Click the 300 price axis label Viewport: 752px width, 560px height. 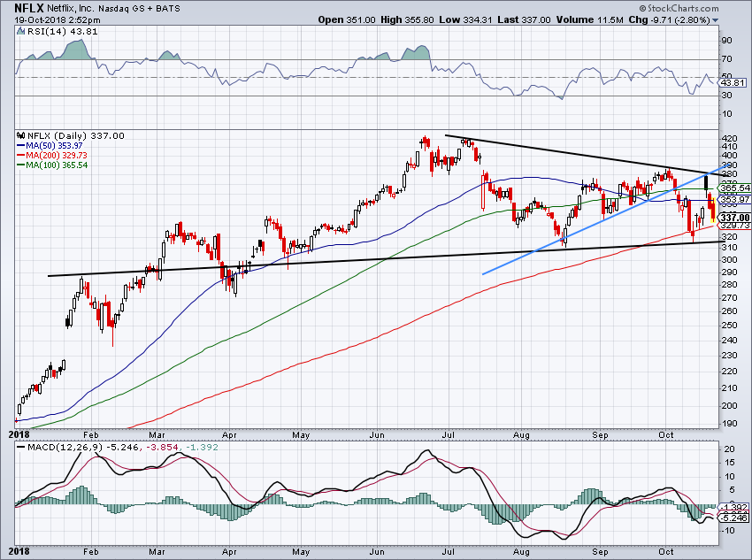(x=729, y=259)
